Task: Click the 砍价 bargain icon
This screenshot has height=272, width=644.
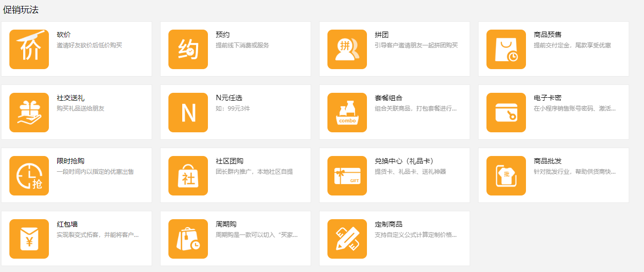Action: (x=29, y=49)
